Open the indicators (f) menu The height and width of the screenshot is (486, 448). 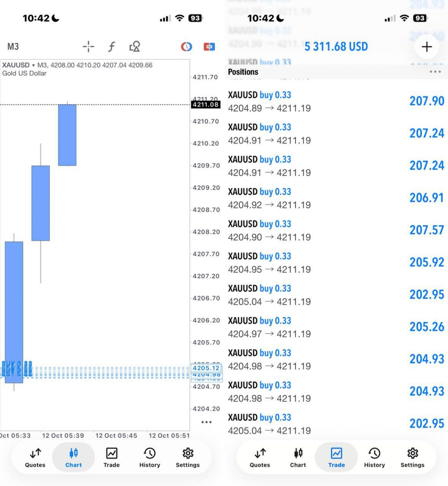click(x=112, y=47)
